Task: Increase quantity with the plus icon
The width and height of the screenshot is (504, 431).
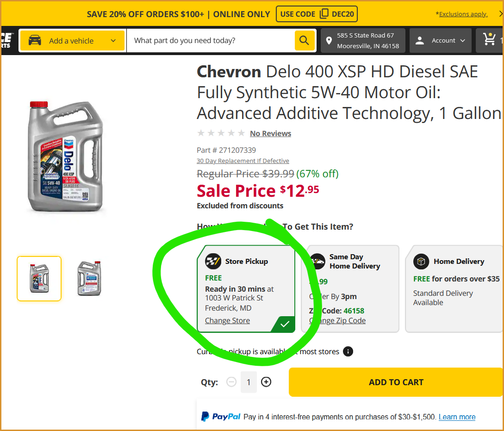Action: [266, 382]
